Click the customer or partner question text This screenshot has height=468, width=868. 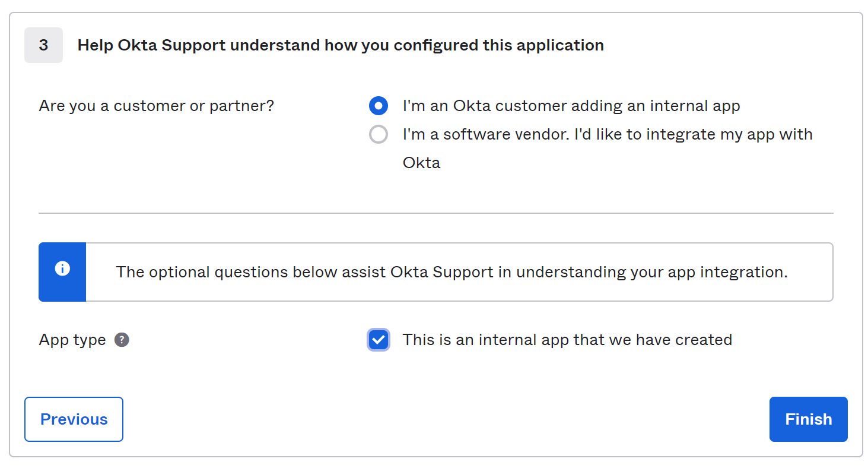point(156,106)
